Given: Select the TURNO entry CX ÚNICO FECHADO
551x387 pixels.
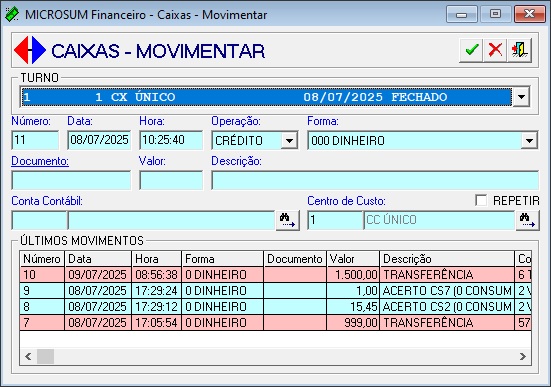Looking at the screenshot, I should [266, 97].
